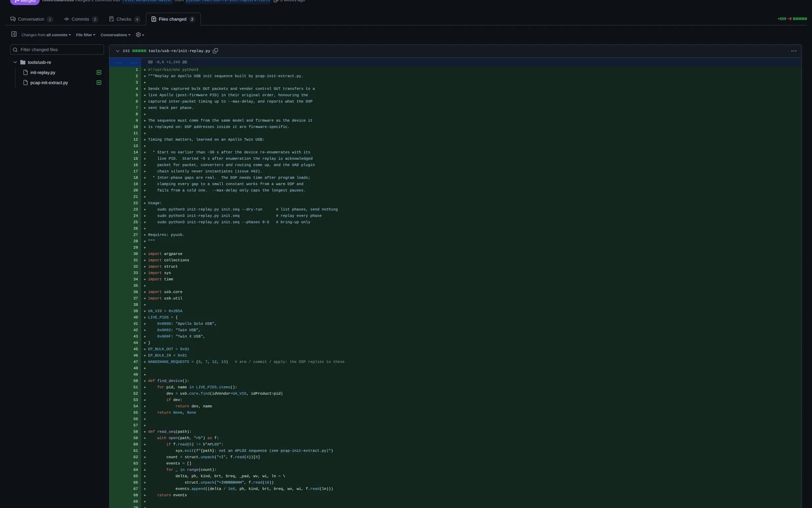The image size is (812, 508).
Task: Click the '+509 -0' diffstat summary
Action: click(x=784, y=19)
